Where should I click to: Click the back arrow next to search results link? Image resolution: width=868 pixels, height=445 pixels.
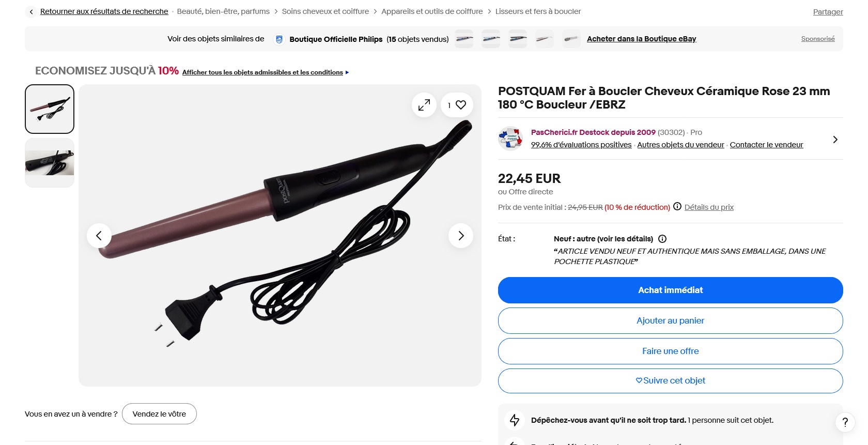coord(31,11)
